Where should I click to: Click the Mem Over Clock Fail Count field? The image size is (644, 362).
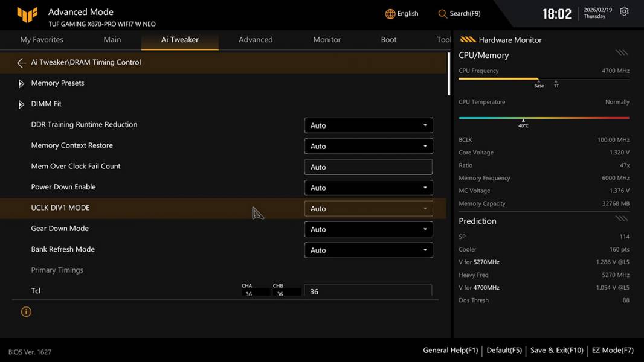click(x=368, y=167)
